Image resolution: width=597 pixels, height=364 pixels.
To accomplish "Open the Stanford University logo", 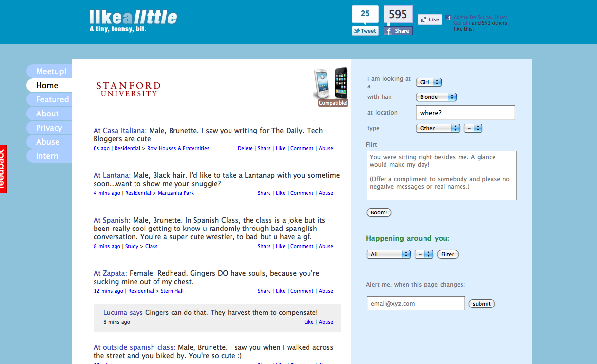I will coord(128,89).
